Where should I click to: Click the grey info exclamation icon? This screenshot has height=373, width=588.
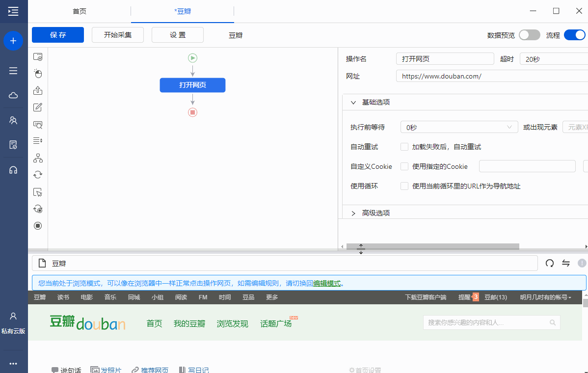coord(582,263)
